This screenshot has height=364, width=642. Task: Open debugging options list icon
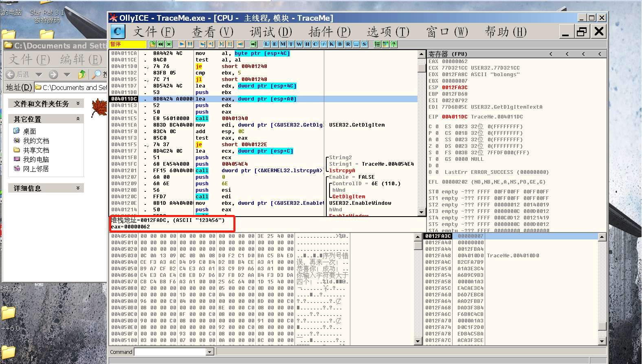(378, 44)
